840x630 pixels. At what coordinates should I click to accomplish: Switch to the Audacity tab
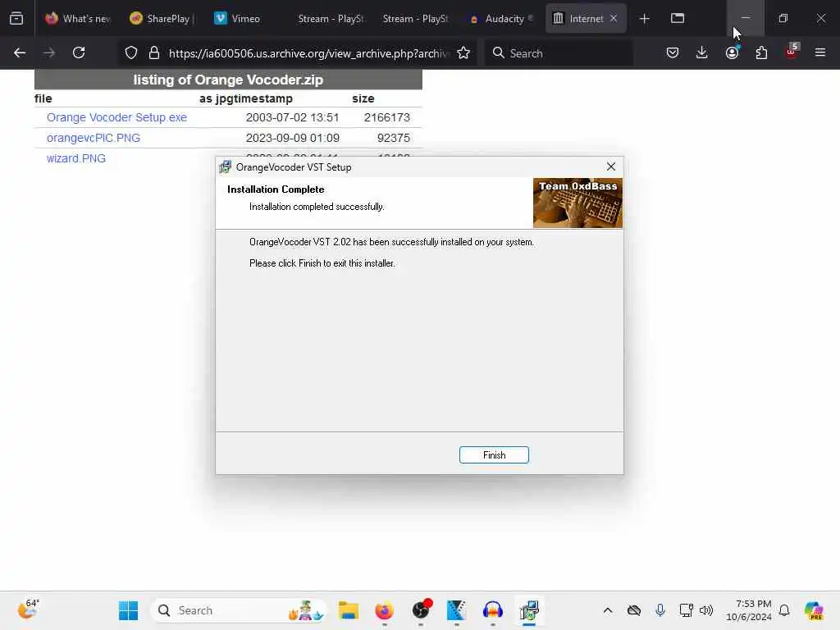(501, 19)
